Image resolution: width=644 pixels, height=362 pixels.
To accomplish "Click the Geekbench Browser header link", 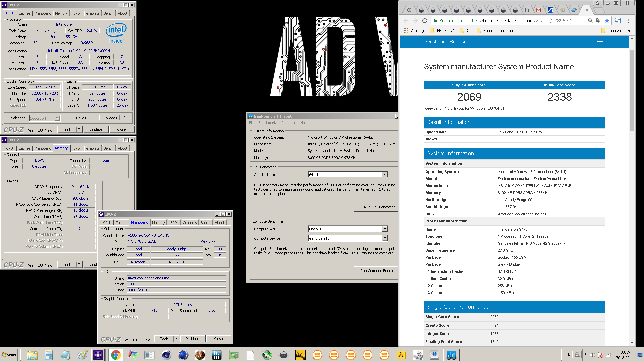I will click(446, 42).
